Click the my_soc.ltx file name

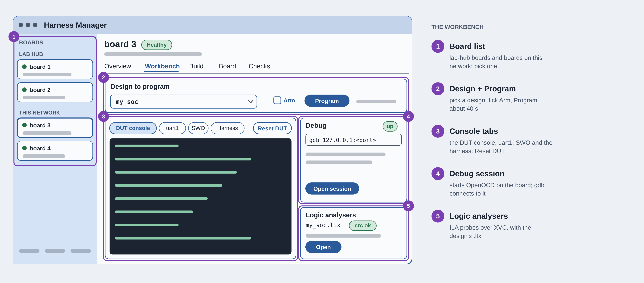323,225
